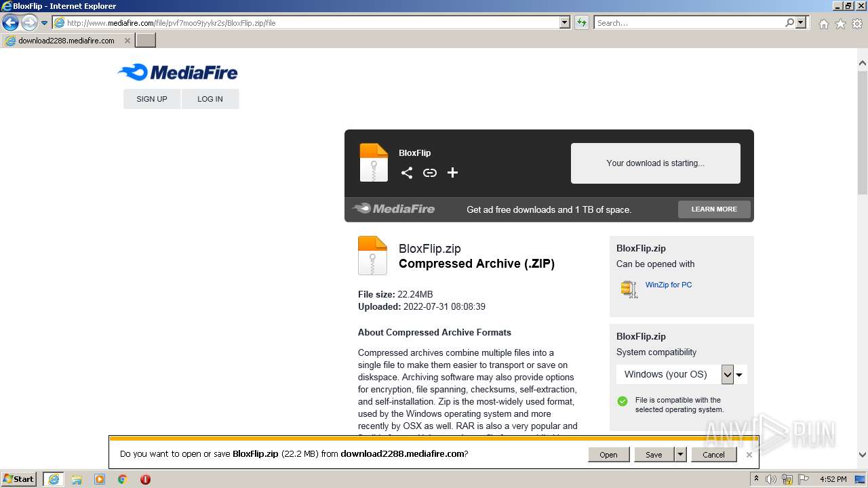This screenshot has height=488, width=868.
Task: Open the Windows Explorer folder taskbar icon
Action: coord(77,479)
